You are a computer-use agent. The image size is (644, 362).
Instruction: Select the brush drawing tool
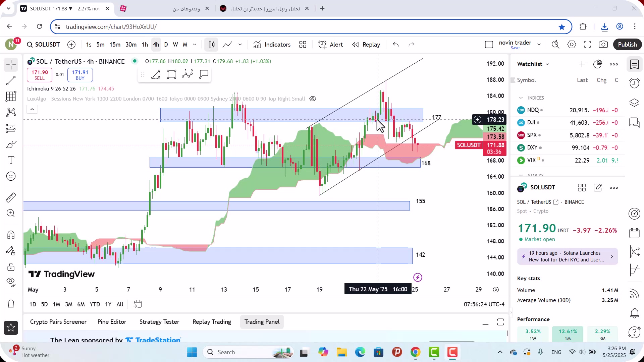[11, 144]
